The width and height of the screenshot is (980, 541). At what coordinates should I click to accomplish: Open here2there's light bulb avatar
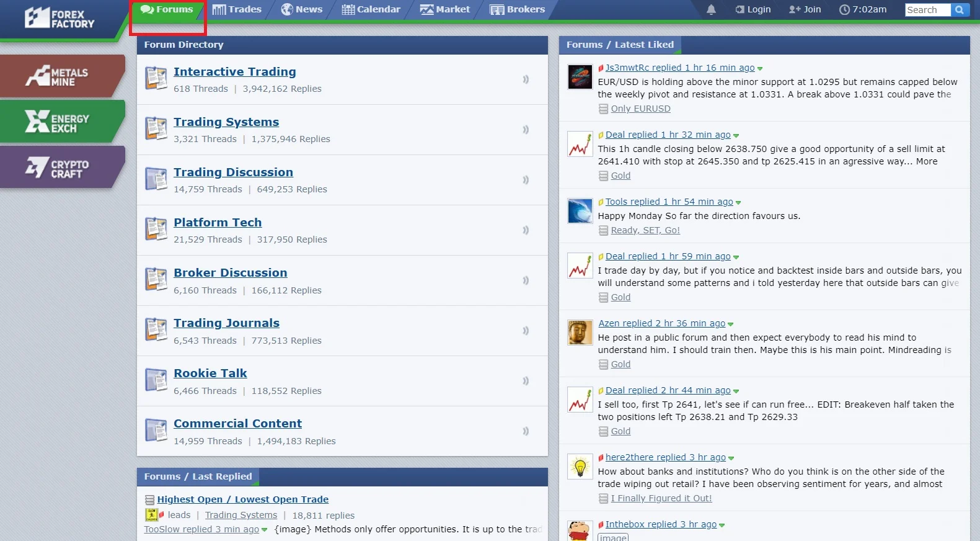pos(580,467)
